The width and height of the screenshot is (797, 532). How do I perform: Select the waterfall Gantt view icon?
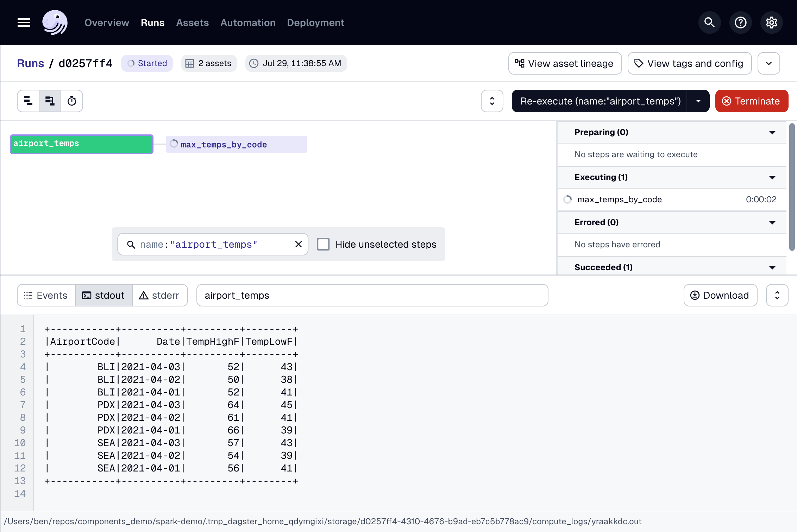coord(50,101)
